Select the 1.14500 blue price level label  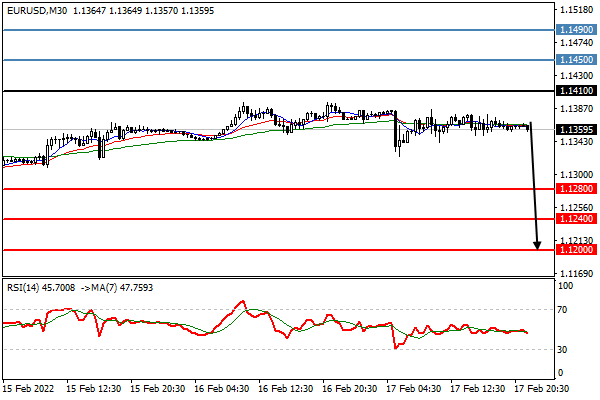(576, 60)
